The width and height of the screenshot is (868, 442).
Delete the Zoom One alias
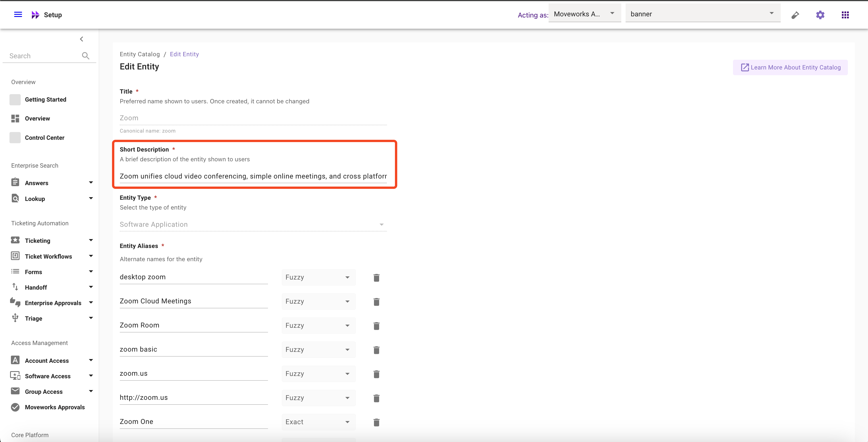click(x=376, y=422)
